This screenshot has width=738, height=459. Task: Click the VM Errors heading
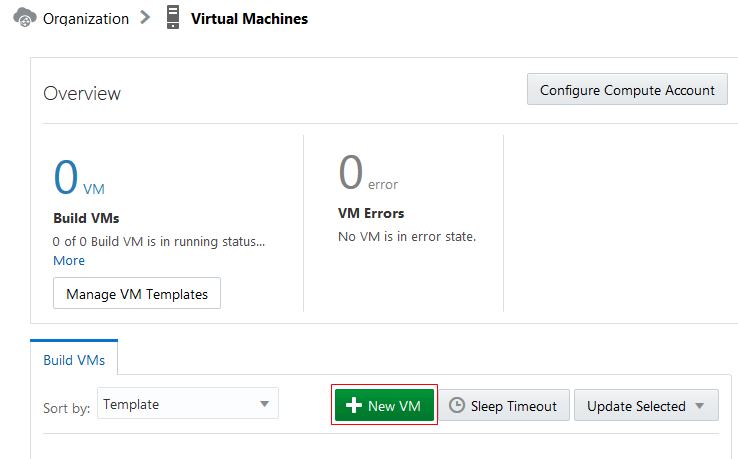point(372,213)
